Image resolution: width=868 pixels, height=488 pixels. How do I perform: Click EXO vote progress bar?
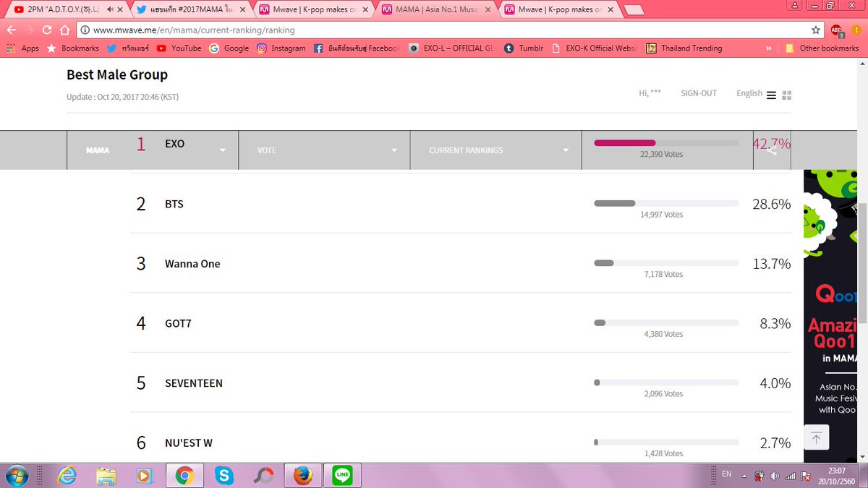click(x=666, y=143)
